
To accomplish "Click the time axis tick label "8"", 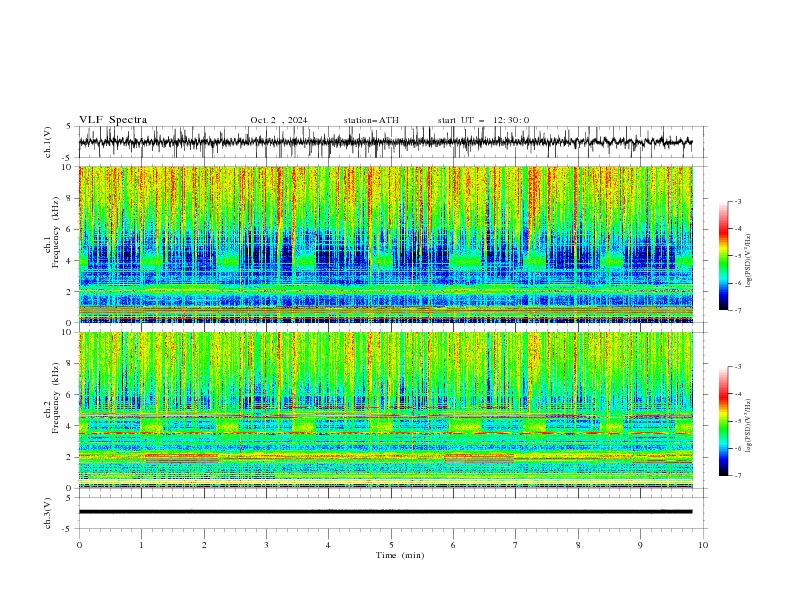I will 578,545.
